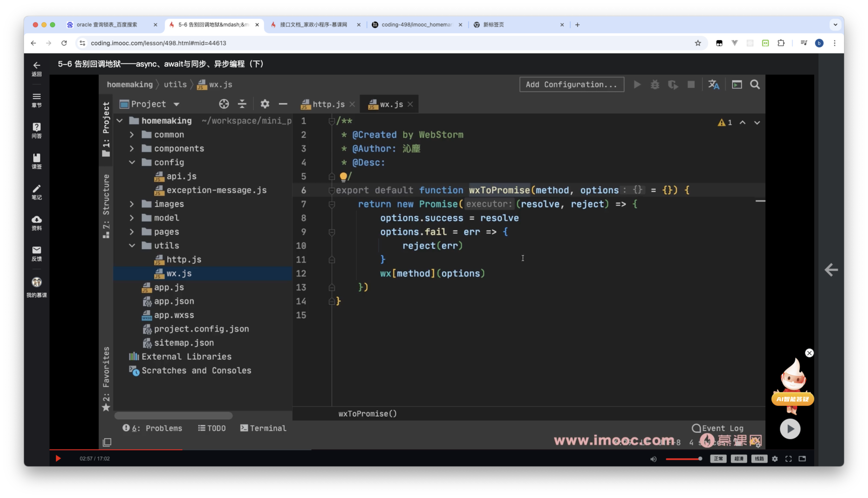Viewport: 868px width, 498px height.
Task: Open the 笔记 notes pencil icon
Action: [37, 192]
